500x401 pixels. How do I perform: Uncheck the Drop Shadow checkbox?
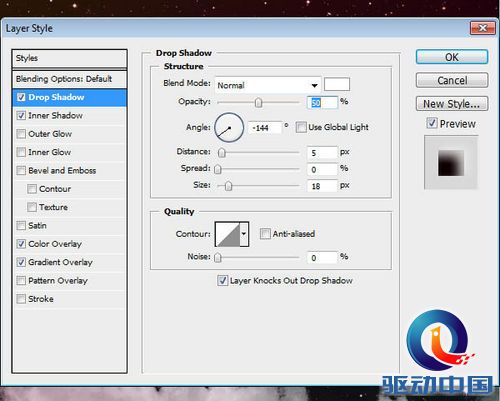[21, 97]
